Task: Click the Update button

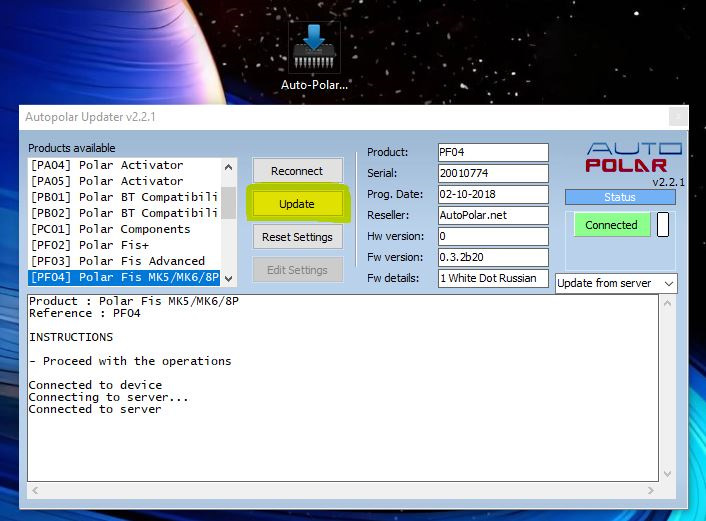Action: click(x=297, y=204)
